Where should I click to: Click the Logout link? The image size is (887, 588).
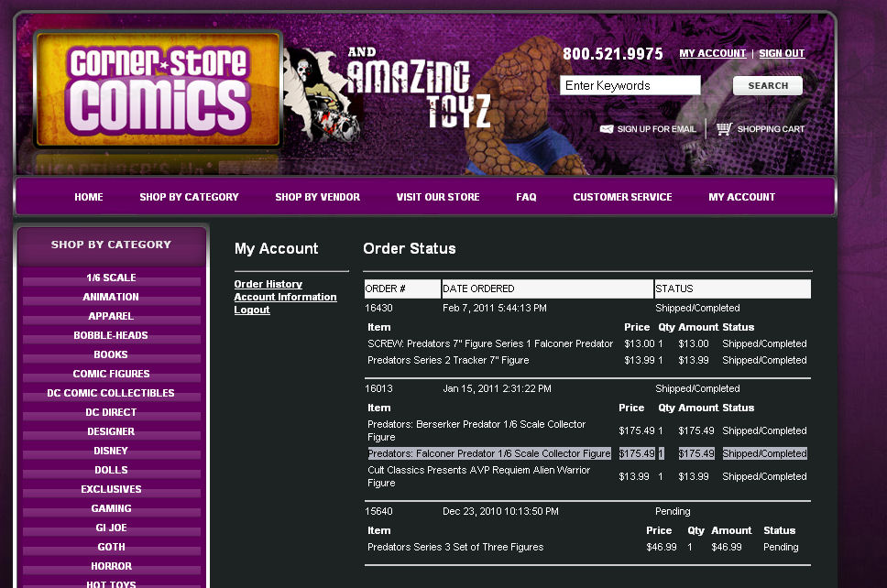click(252, 310)
